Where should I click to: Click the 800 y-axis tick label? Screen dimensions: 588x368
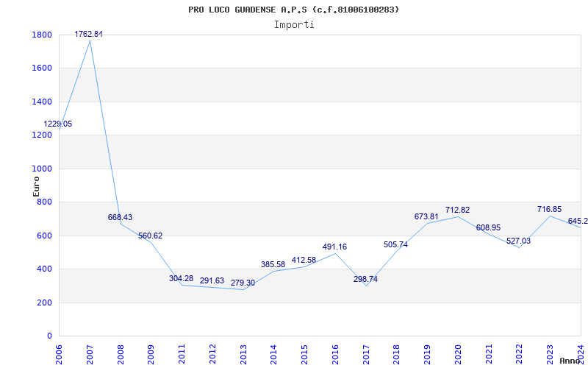point(45,202)
